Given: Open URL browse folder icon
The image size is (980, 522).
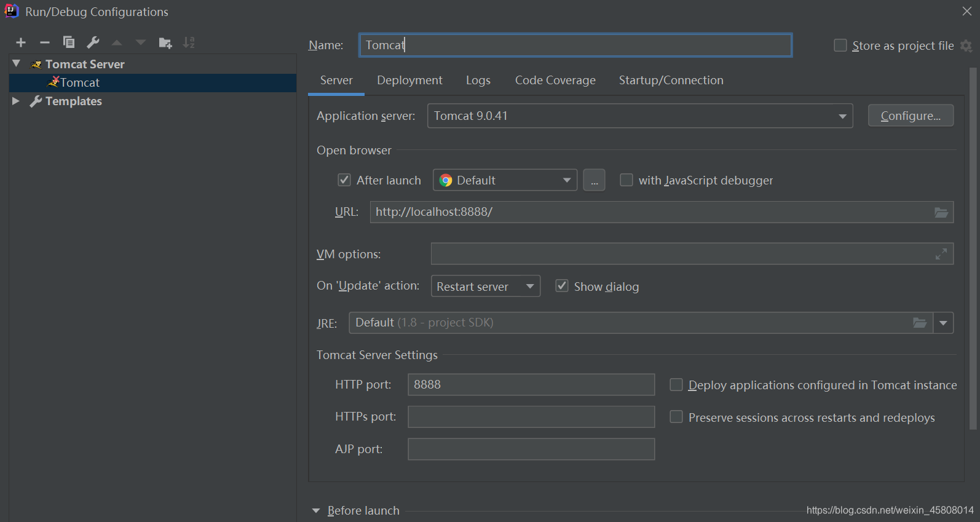Looking at the screenshot, I should [941, 212].
